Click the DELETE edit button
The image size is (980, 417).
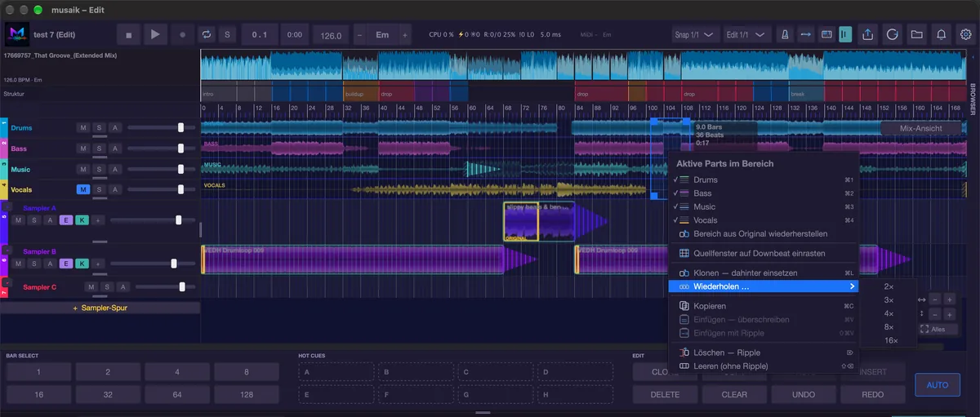tap(665, 394)
